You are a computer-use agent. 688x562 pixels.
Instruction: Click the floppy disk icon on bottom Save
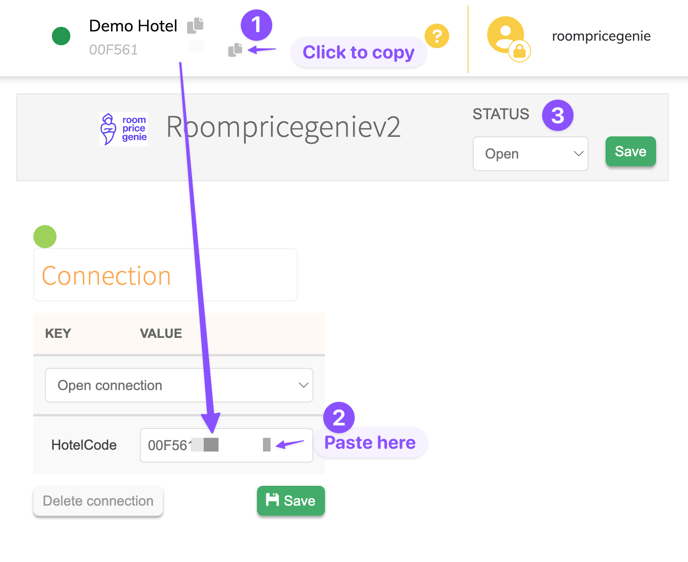(x=273, y=500)
